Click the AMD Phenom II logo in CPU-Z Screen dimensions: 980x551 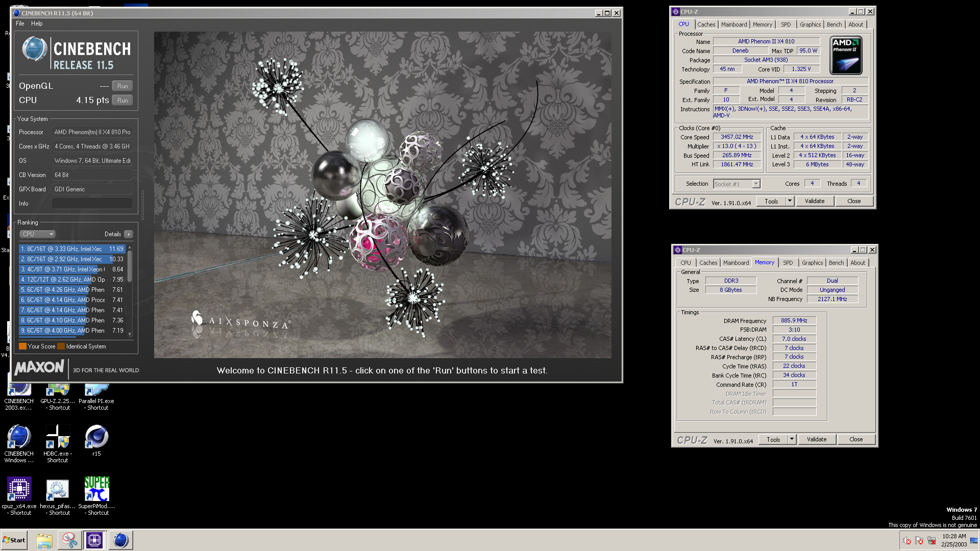[846, 56]
